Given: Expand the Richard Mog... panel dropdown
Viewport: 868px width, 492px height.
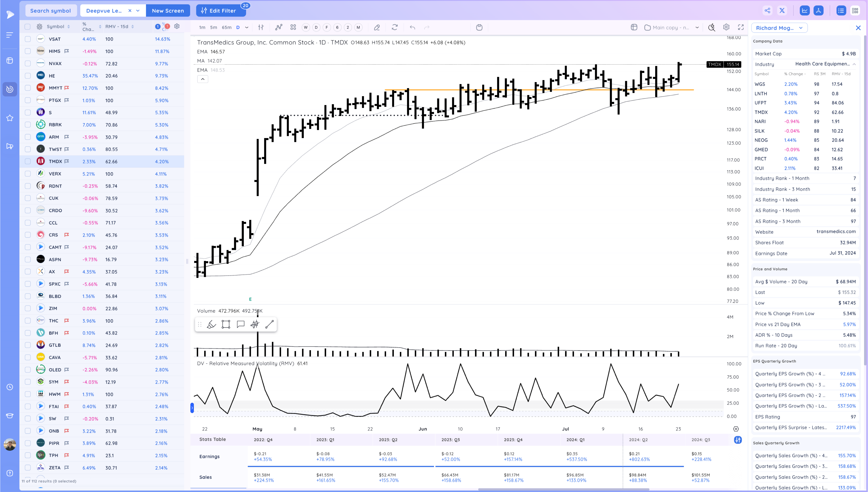Looking at the screenshot, I should click(801, 28).
